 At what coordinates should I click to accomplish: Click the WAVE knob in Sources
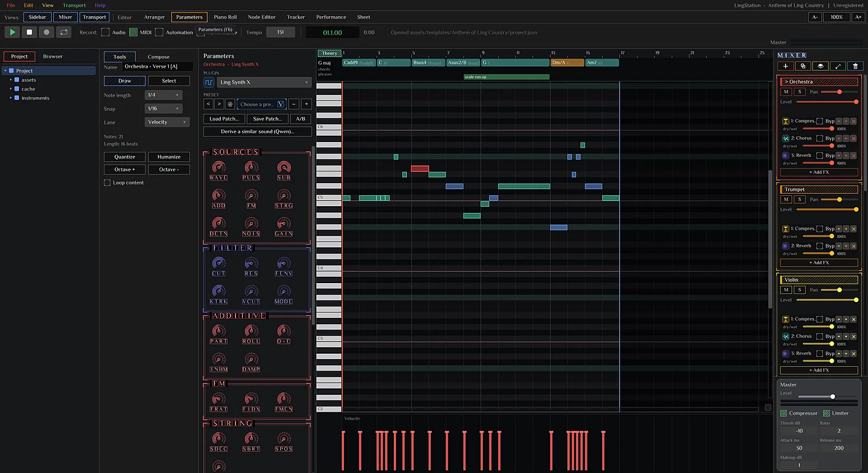coord(219,167)
